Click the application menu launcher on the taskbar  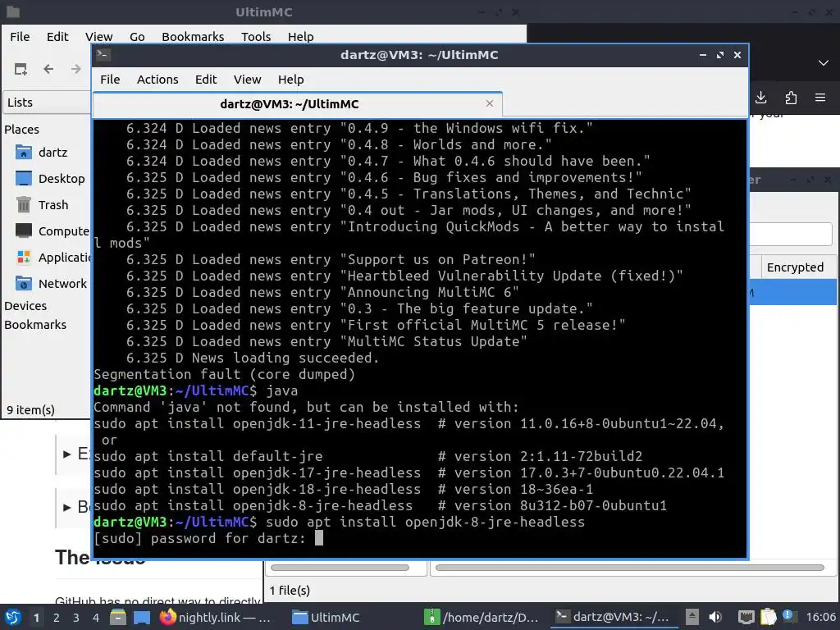pyautogui.click(x=13, y=617)
